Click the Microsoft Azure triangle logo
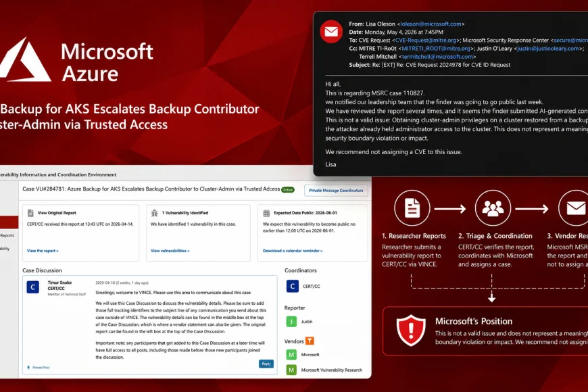Image resolution: width=588 pixels, height=392 pixels. [x=24, y=60]
